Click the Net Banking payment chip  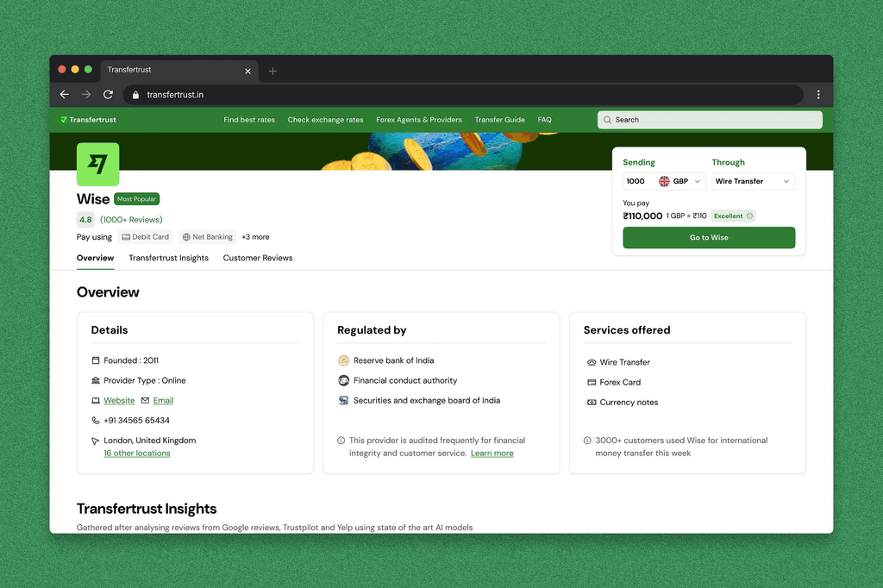click(207, 237)
